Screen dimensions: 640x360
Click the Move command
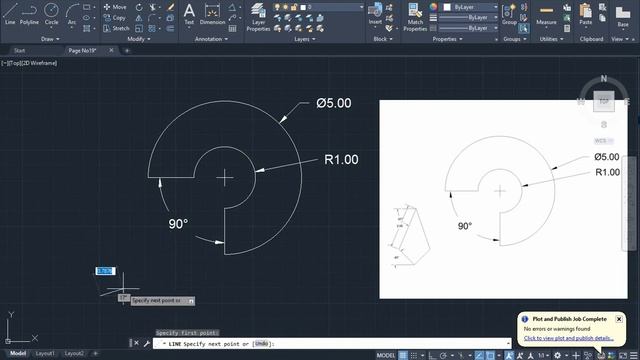(115, 7)
